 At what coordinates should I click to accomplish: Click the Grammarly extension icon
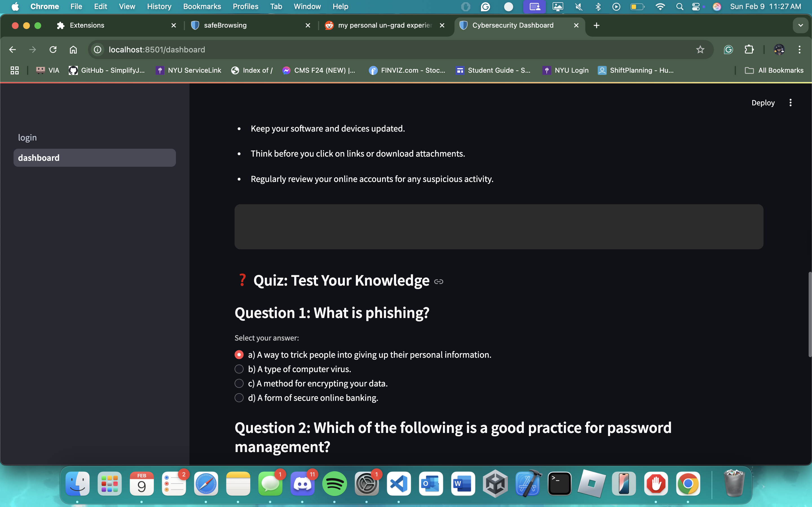(x=728, y=50)
